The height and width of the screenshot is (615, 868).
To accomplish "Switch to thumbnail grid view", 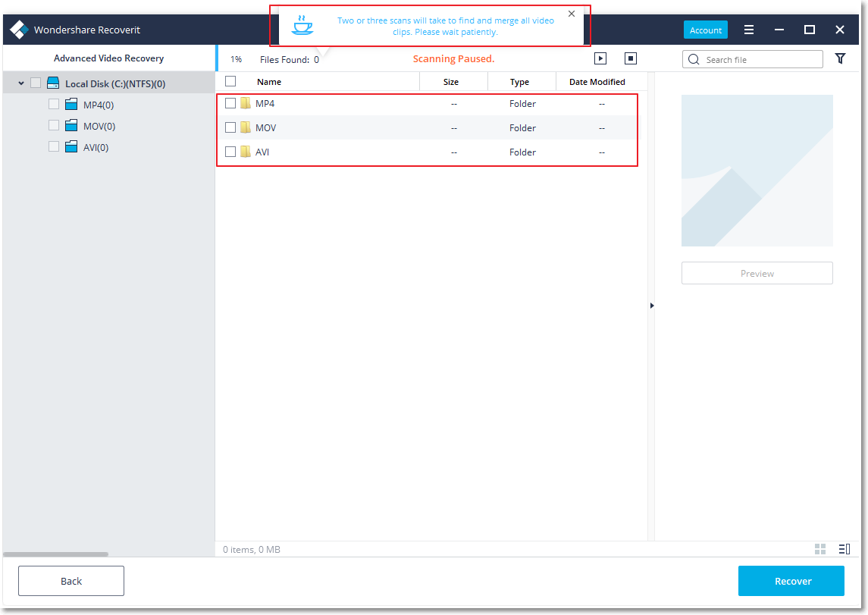I will coord(820,549).
